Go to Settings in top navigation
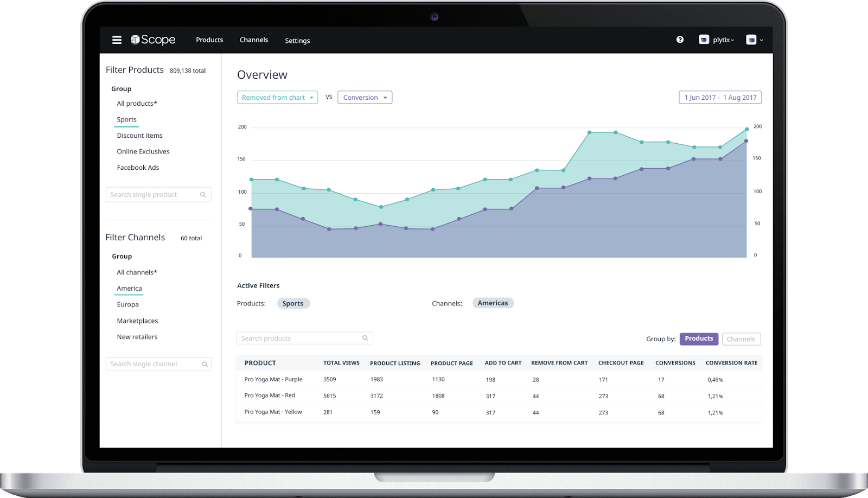 297,40
